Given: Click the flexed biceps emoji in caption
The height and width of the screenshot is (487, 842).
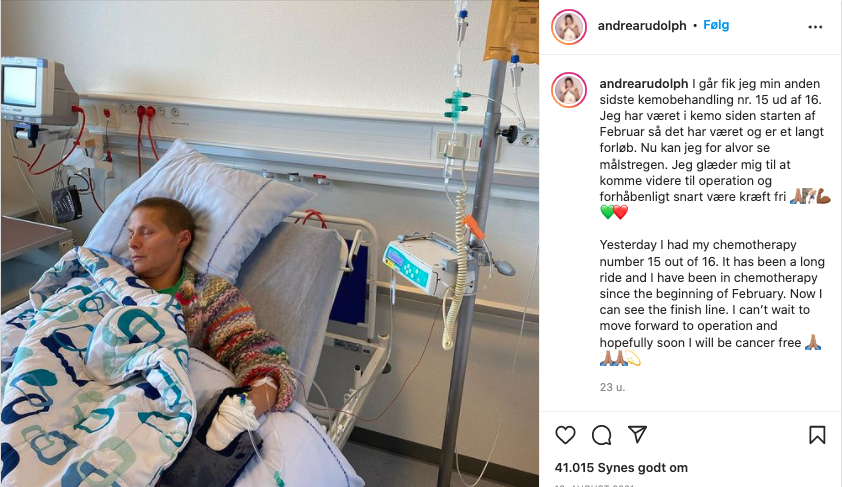Looking at the screenshot, I should (823, 197).
